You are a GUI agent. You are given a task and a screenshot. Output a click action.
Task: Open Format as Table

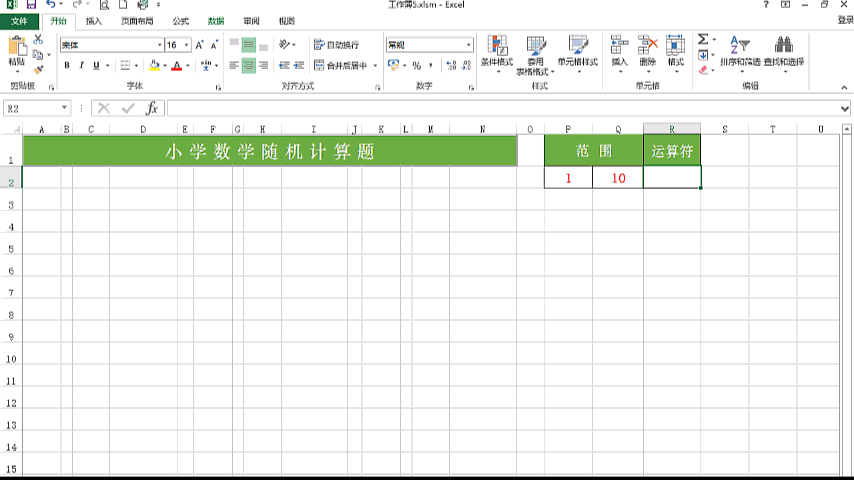[535, 54]
